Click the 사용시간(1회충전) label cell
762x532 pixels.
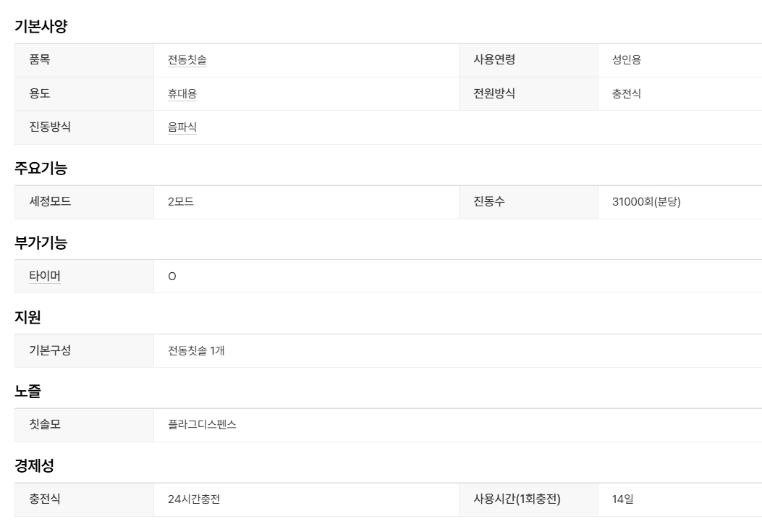[x=528, y=499]
